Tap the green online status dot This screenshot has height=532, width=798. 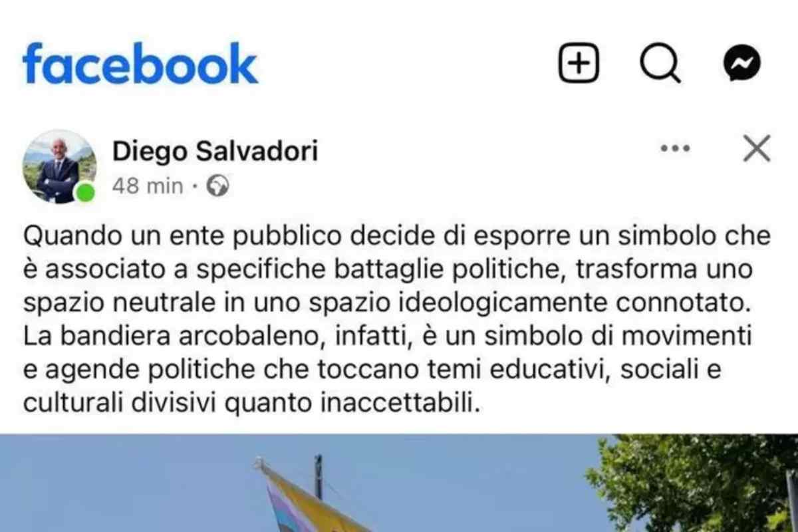coord(84,193)
